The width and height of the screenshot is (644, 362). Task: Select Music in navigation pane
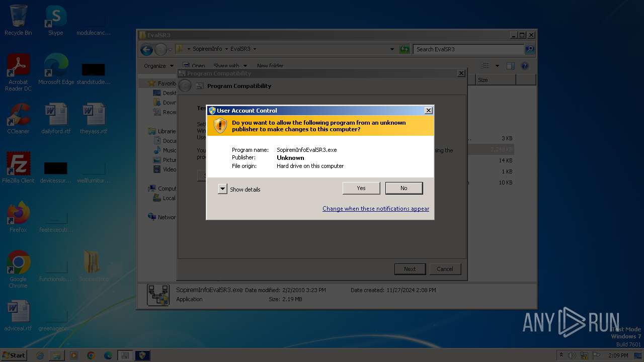(x=165, y=150)
